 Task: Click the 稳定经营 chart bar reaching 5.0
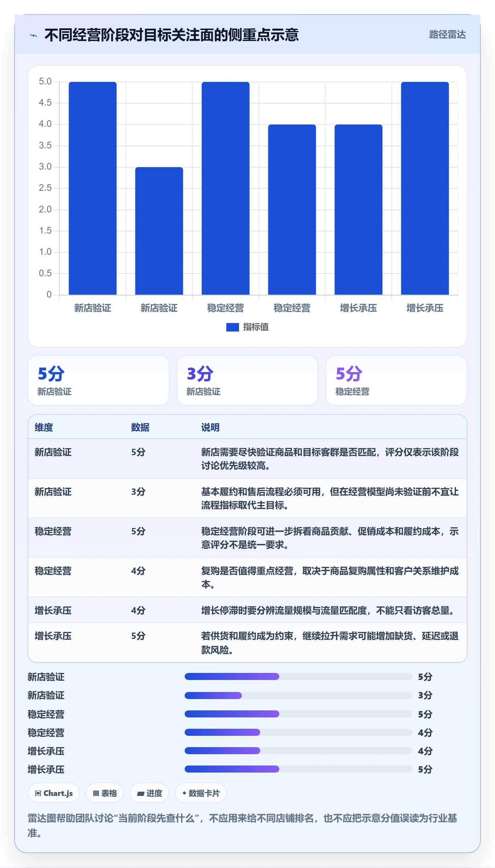pos(226,188)
